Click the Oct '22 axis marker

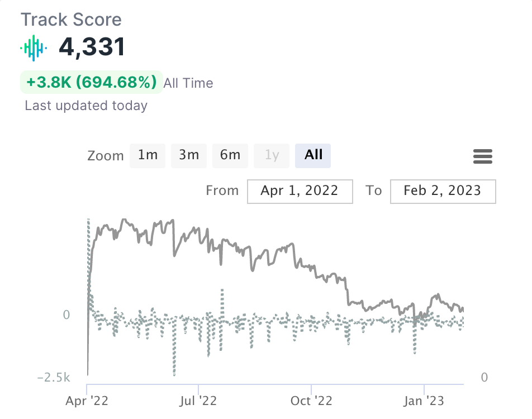[x=311, y=401]
